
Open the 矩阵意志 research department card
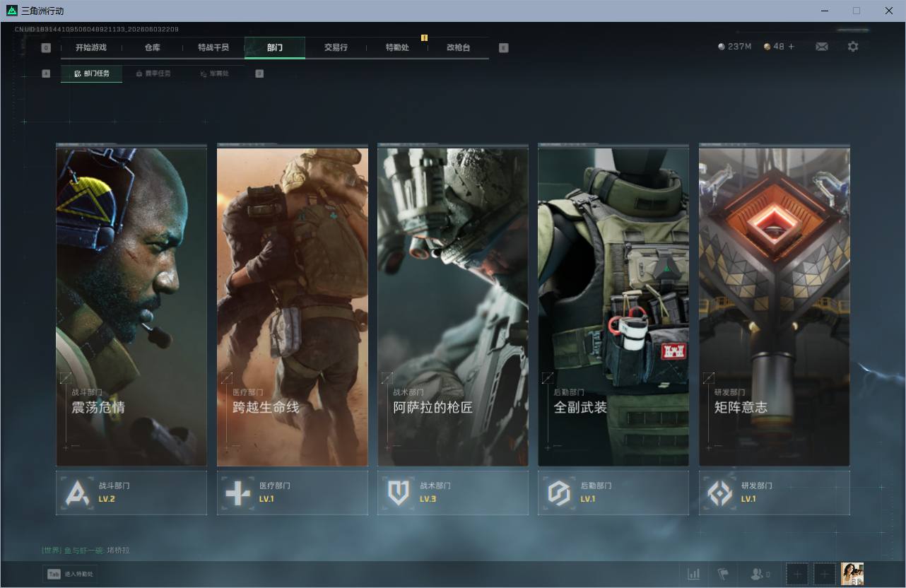click(x=775, y=305)
